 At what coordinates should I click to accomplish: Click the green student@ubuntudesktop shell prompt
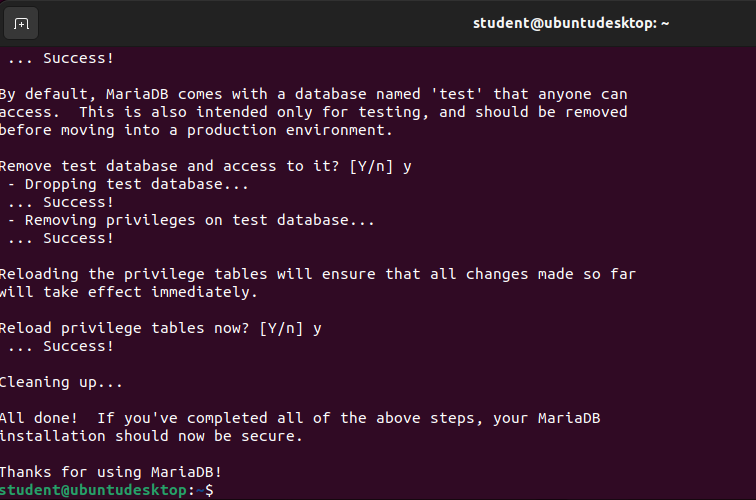point(94,490)
